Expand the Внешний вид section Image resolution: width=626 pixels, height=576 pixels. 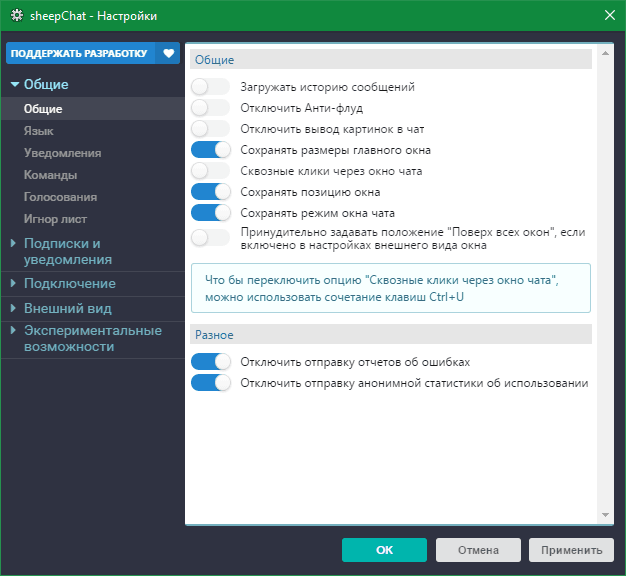point(13,308)
